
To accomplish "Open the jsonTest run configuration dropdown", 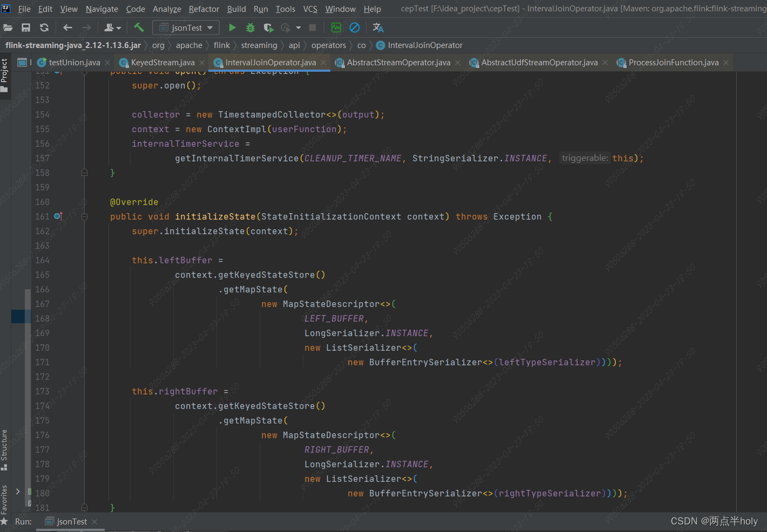I will (186, 28).
